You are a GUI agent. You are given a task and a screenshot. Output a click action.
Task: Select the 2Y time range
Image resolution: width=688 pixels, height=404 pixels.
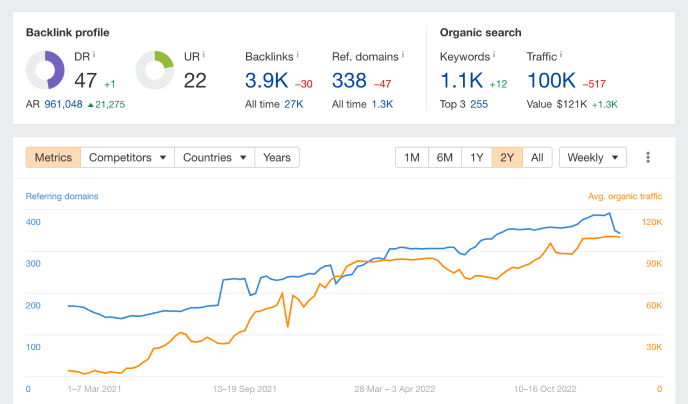point(507,158)
